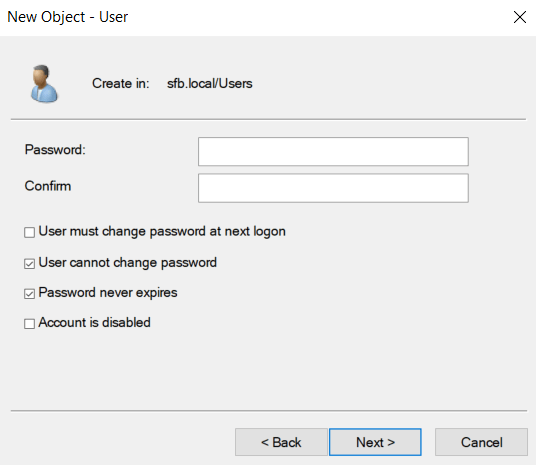This screenshot has height=465, width=536.
Task: Untick the 'User cannot change password' checkbox box
Action: (29, 264)
